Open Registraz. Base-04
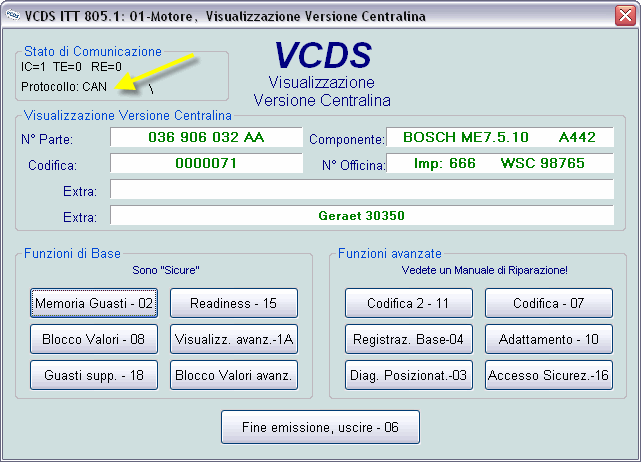 click(x=409, y=339)
